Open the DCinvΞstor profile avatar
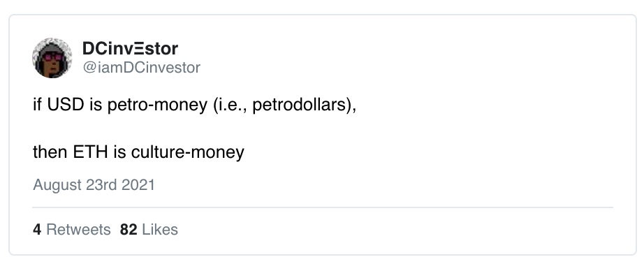644x264 pixels. coord(52,58)
